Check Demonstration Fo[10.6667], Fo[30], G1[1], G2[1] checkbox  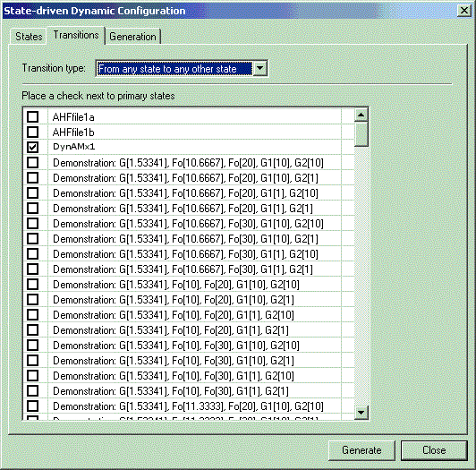(x=32, y=269)
